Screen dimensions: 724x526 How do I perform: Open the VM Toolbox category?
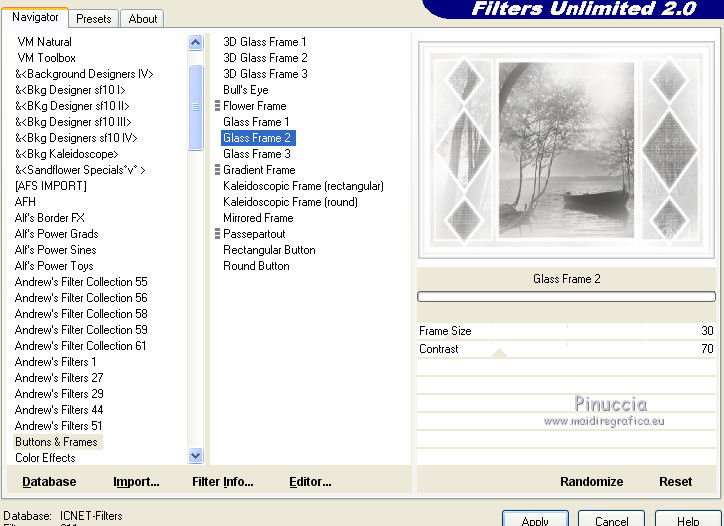click(x=46, y=58)
